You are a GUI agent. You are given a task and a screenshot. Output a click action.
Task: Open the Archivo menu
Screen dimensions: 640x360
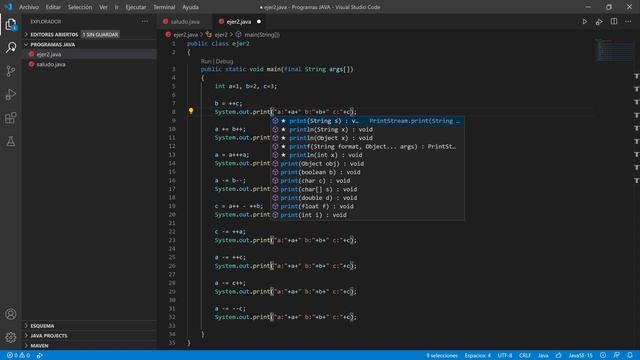point(29,7)
